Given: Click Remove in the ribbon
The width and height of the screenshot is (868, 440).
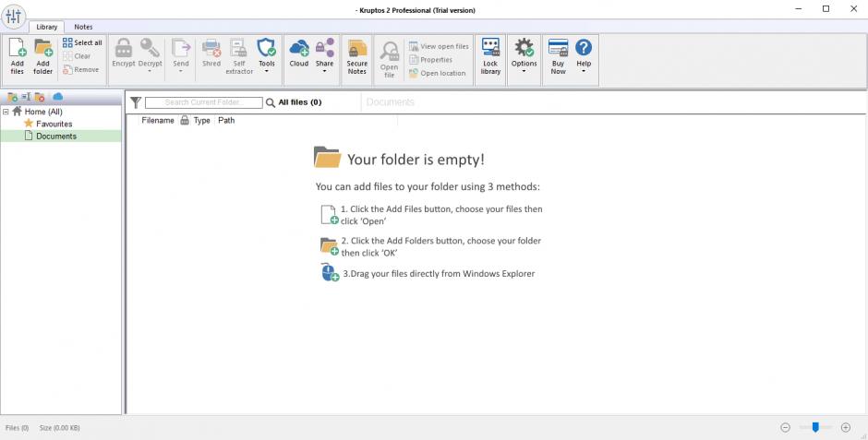Looking at the screenshot, I should [81, 70].
